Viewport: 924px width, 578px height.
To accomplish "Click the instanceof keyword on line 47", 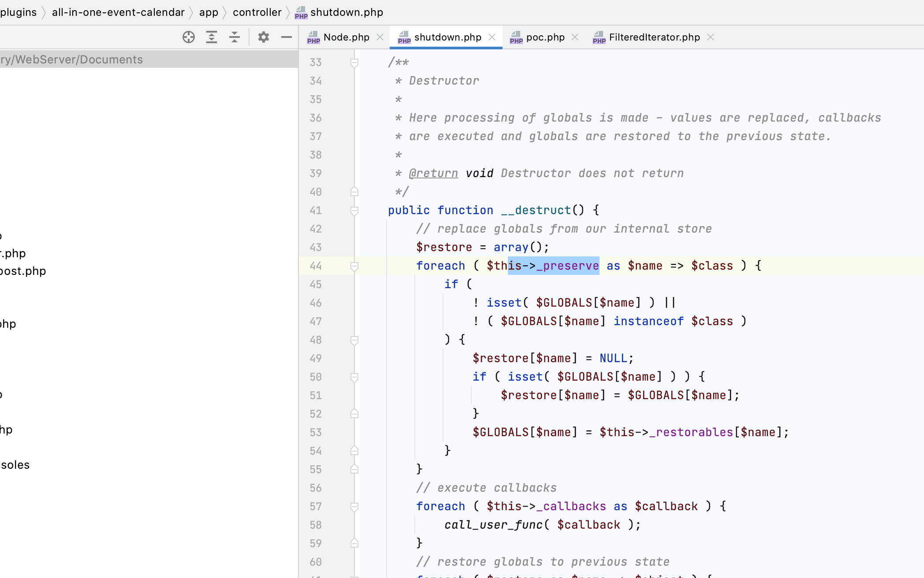I will coord(649,321).
